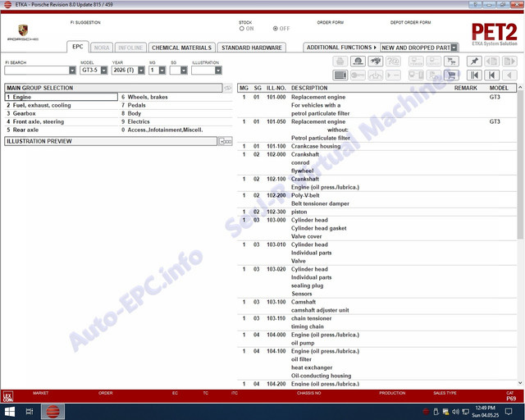Image resolution: width=525 pixels, height=420 pixels.
Task: Open the FI Search dropdown arrow
Action: (x=72, y=71)
